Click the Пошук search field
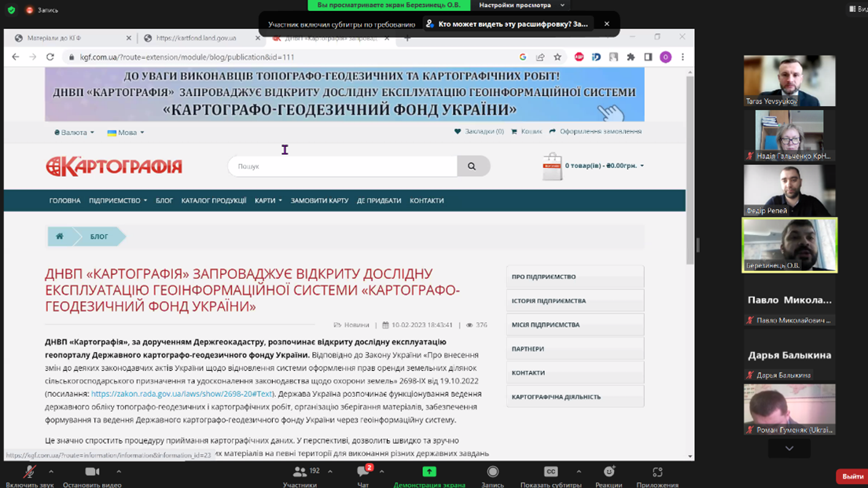Viewport: 868px width, 488px height. pos(343,166)
